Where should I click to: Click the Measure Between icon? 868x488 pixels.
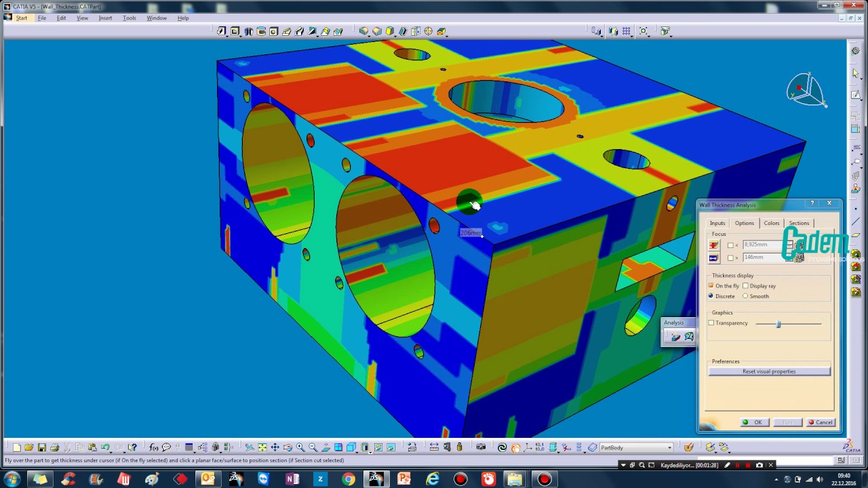click(434, 447)
